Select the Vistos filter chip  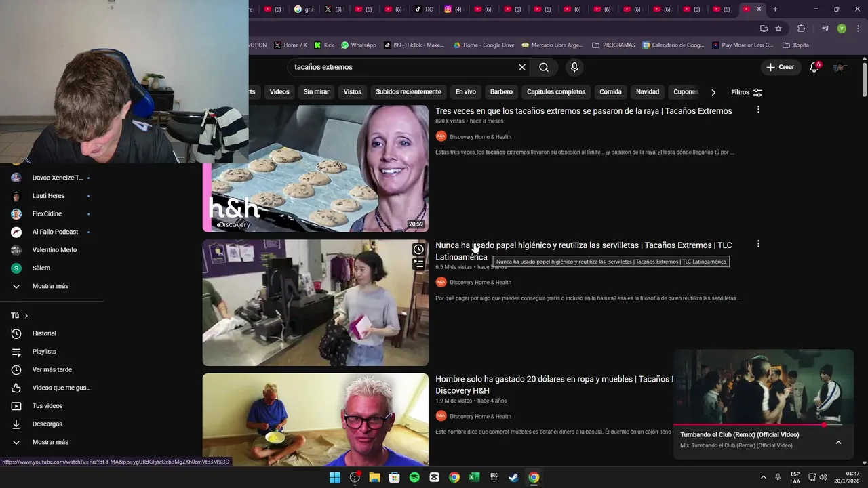coord(353,92)
